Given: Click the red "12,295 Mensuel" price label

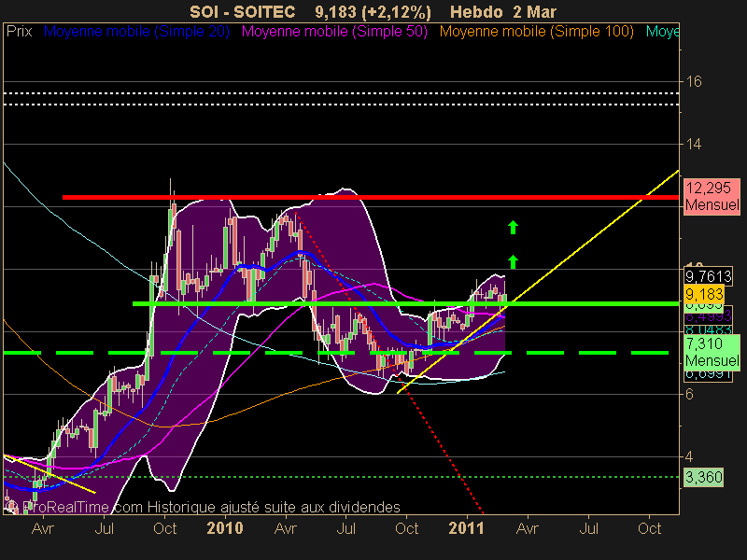Looking at the screenshot, I should [x=712, y=196].
